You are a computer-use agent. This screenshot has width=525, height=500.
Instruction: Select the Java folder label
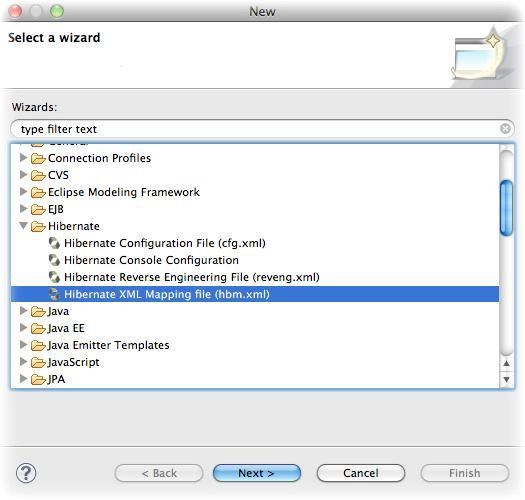58,311
